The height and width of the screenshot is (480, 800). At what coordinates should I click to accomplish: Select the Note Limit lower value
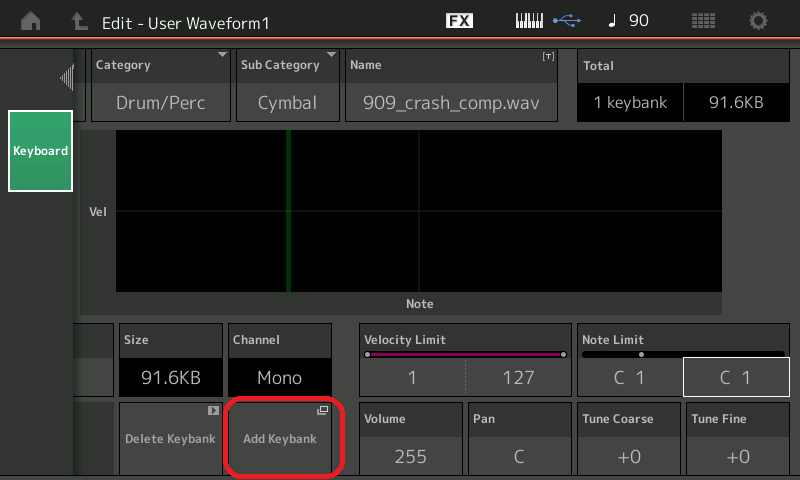tap(628, 377)
